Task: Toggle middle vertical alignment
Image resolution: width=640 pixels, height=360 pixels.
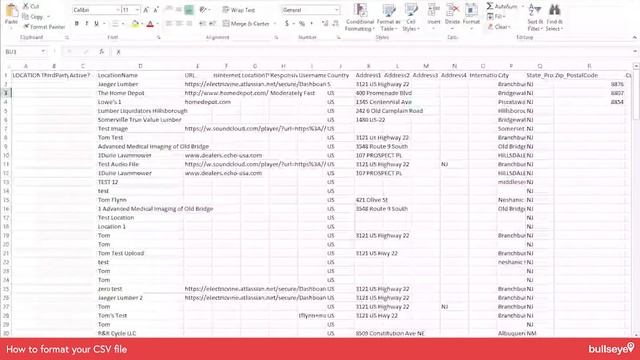Action: point(179,10)
